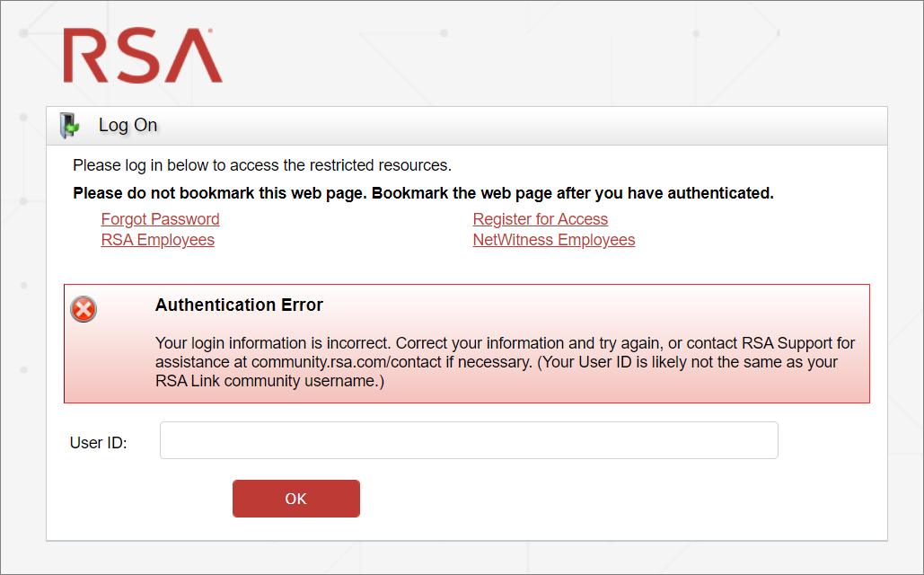Click the Log On panel title
Viewport: 924px width, 575px height.
click(128, 125)
